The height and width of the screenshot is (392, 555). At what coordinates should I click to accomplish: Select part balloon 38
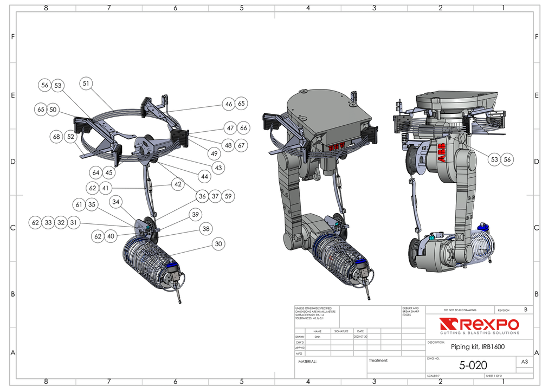(205, 229)
